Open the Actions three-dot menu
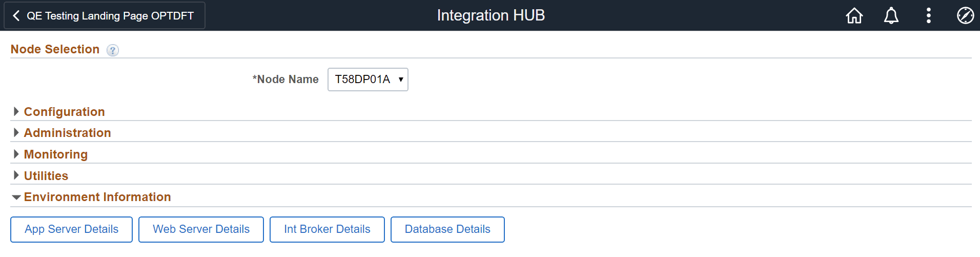 tap(928, 16)
